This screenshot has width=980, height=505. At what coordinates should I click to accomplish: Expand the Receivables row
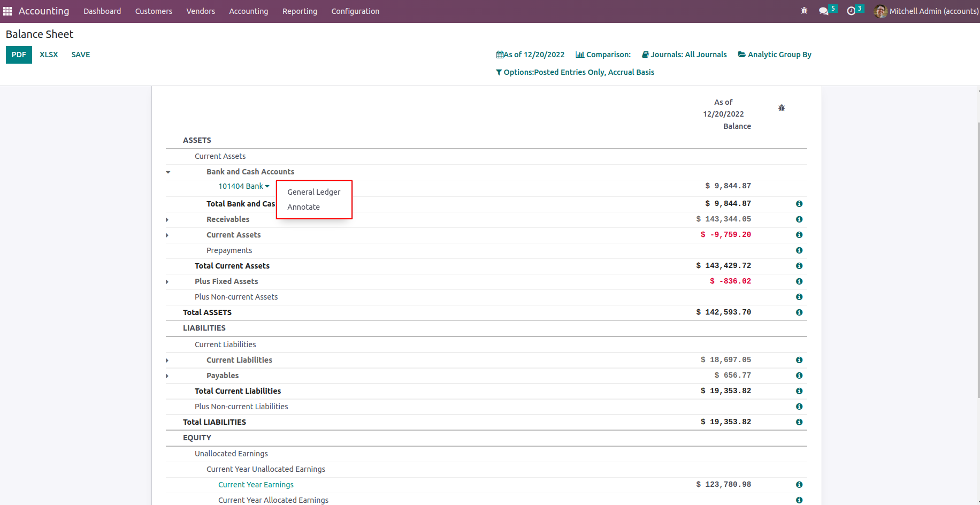click(167, 220)
